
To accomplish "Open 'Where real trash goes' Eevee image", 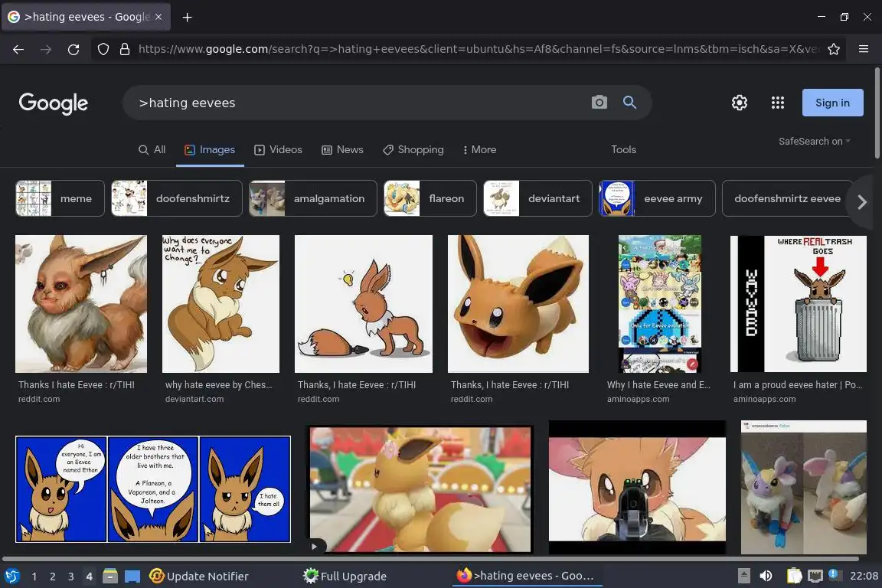I will click(x=799, y=304).
